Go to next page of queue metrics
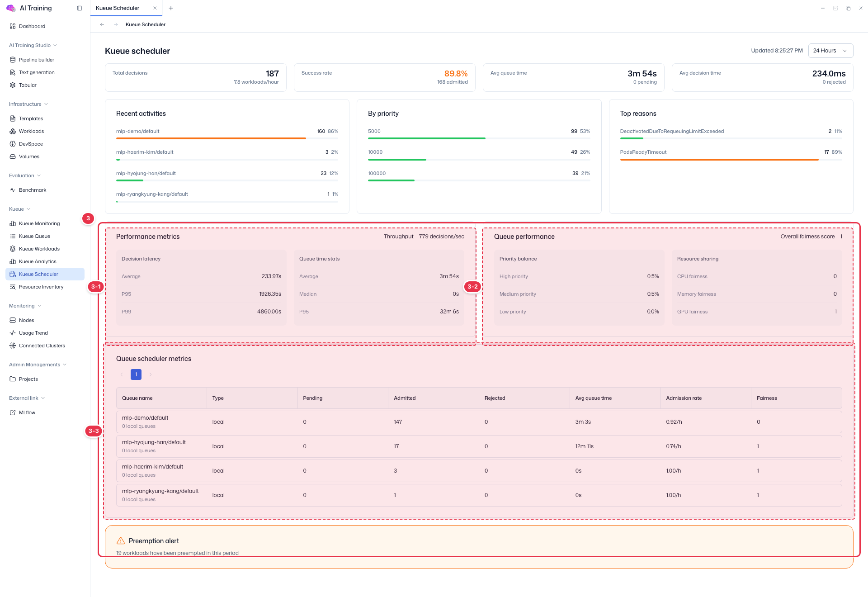Image resolution: width=868 pixels, height=597 pixels. [x=151, y=374]
